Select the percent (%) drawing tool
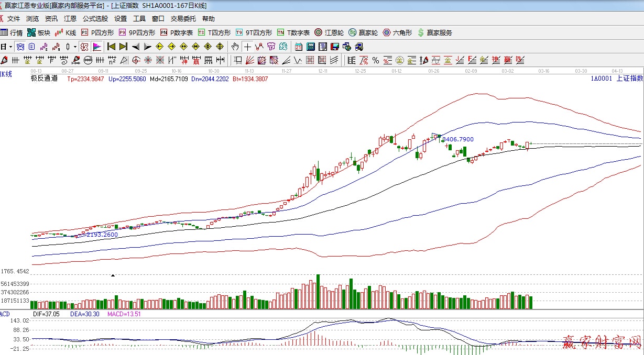This screenshot has width=644, height=355. point(375,60)
